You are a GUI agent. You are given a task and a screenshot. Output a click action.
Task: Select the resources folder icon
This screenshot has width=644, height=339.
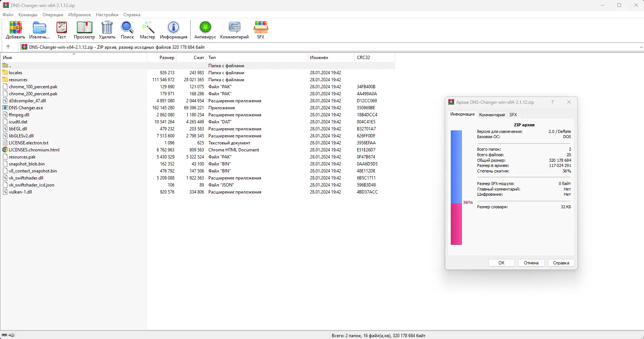click(x=5, y=79)
